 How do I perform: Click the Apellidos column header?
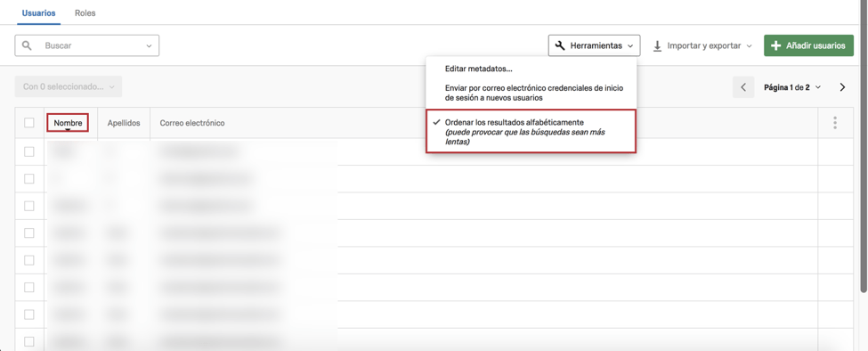[124, 123]
